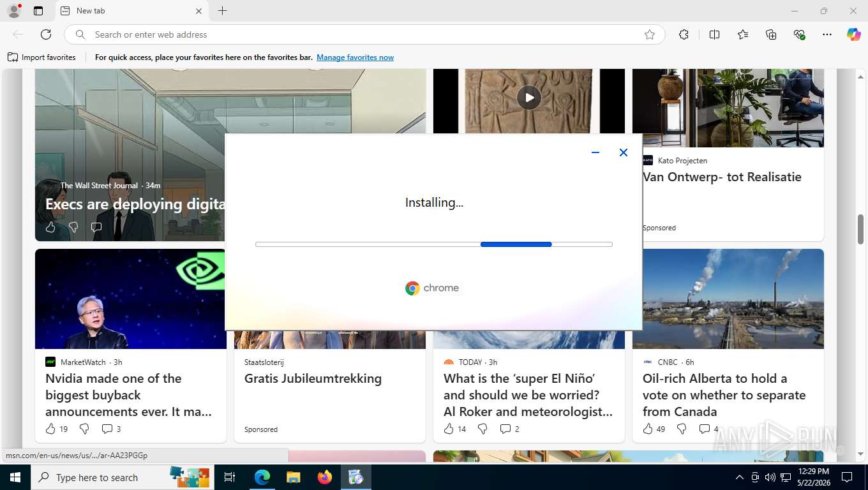Viewport: 868px width, 490px height.
Task: Close the New tab
Action: point(198,11)
